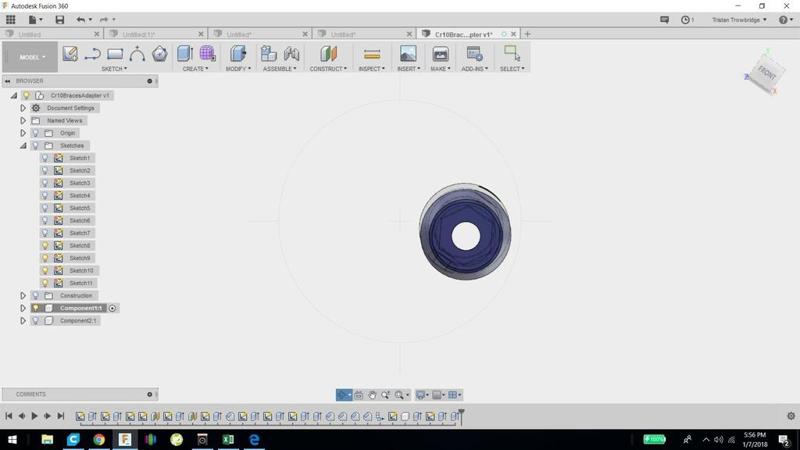Screen dimensions: 800x450
Task: Select Sketch10 in the browser
Action: click(x=81, y=270)
